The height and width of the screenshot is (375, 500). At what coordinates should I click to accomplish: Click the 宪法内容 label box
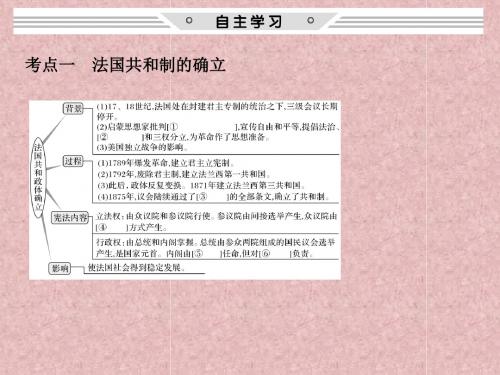[x=70, y=218]
